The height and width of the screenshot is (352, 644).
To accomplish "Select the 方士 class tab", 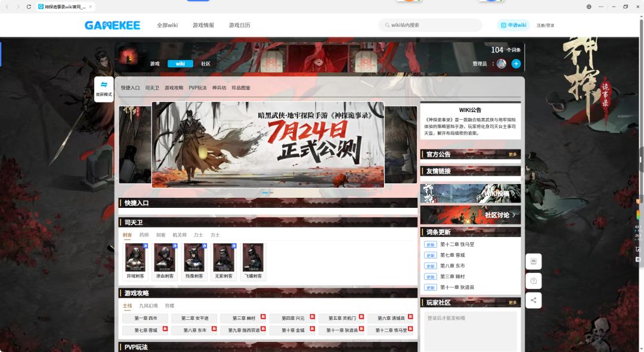I will [215, 235].
